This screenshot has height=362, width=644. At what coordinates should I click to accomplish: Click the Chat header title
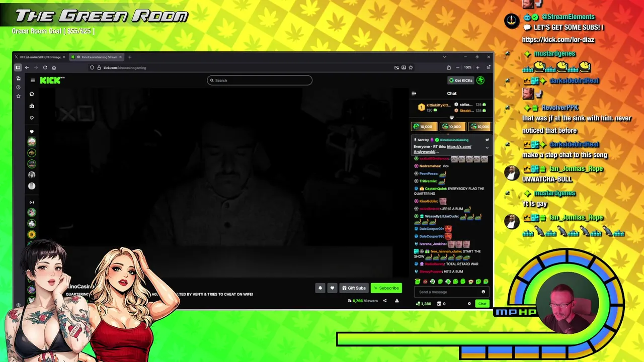[452, 94]
